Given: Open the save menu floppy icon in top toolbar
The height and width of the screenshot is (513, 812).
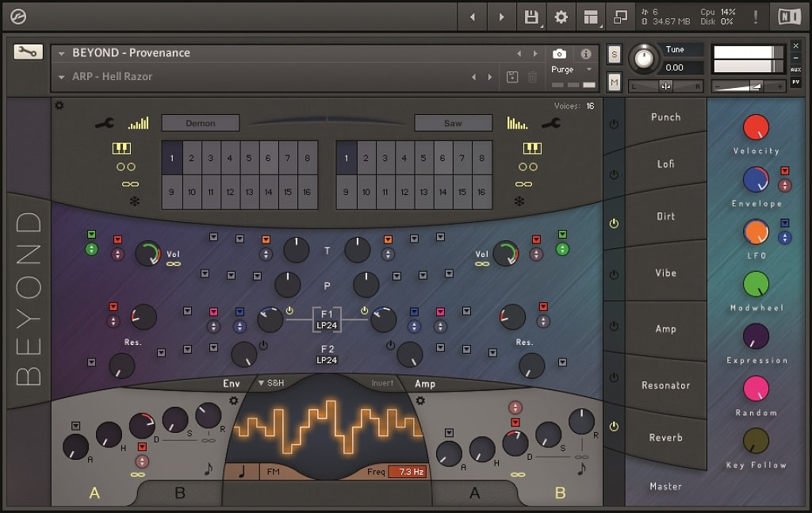Looking at the screenshot, I should [531, 17].
